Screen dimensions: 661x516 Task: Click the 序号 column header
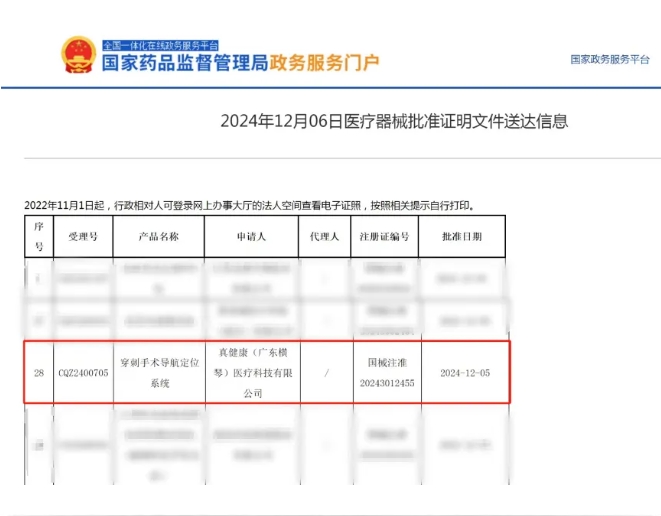click(x=39, y=236)
